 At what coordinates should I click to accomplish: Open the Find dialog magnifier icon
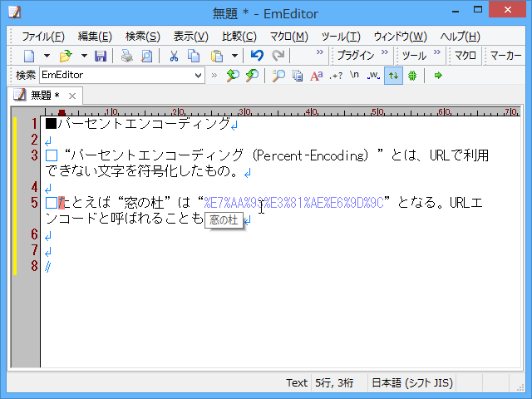(x=278, y=76)
